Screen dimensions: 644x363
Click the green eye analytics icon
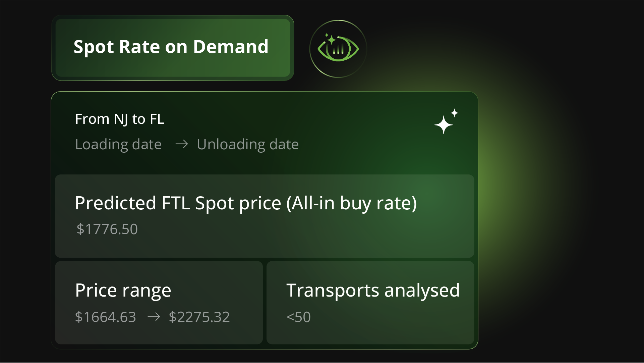tap(338, 49)
